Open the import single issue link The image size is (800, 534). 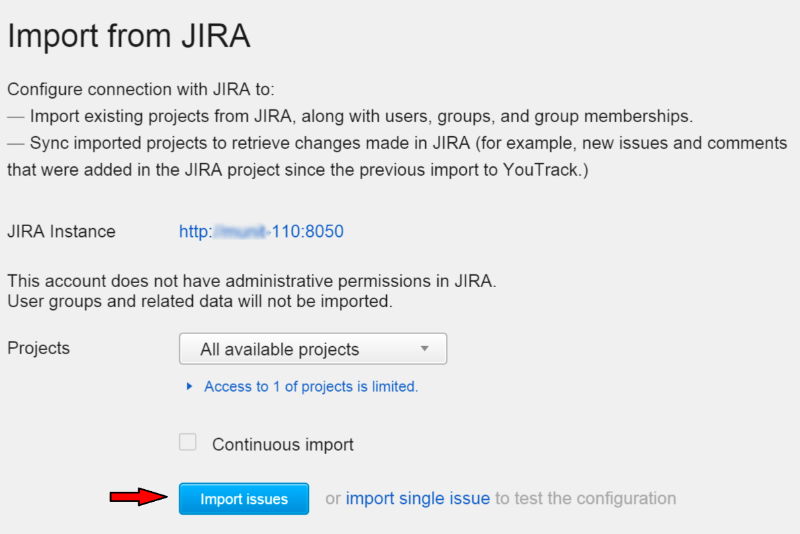pos(417,498)
